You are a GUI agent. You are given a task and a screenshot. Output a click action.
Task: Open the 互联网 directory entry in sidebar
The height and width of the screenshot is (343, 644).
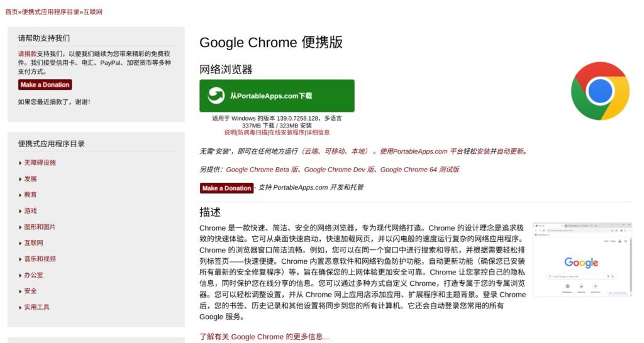click(x=34, y=242)
